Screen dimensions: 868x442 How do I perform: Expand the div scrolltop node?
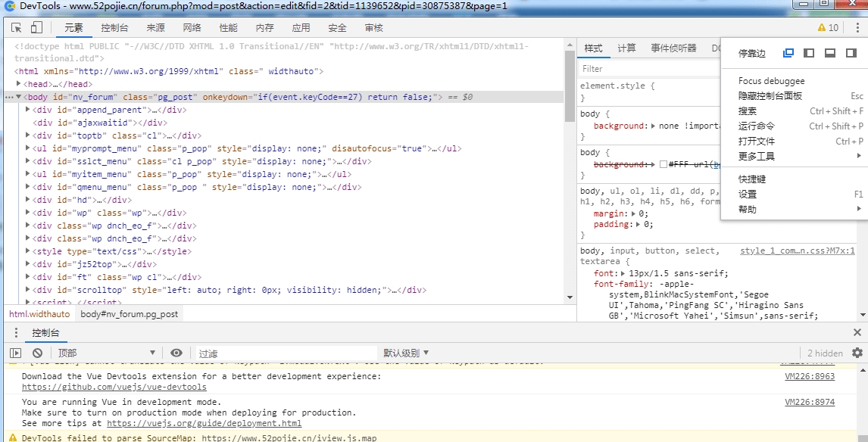(x=28, y=290)
